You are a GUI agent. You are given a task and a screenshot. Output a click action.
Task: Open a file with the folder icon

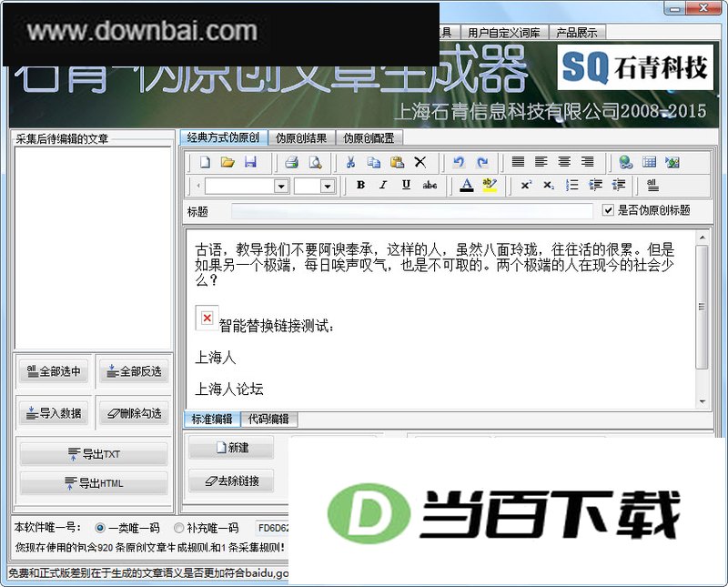[227, 162]
